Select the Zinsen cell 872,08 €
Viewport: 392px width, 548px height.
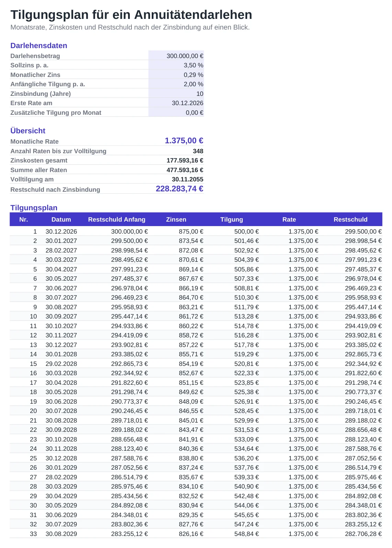point(191,250)
